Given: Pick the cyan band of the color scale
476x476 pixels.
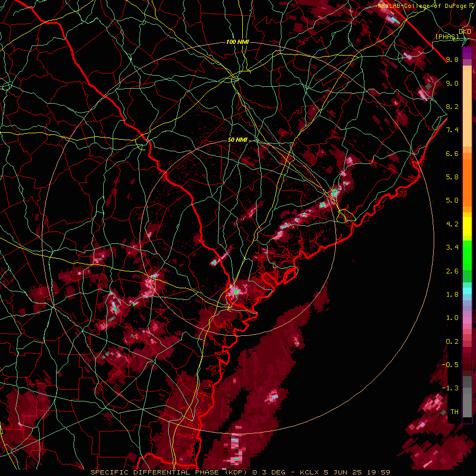Looking at the screenshot, I should 467,291.
